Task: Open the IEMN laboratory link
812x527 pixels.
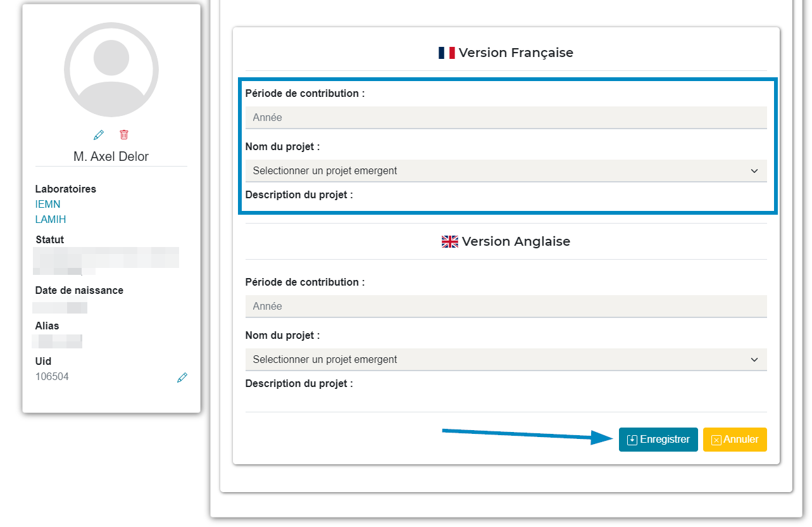Action: pos(48,204)
